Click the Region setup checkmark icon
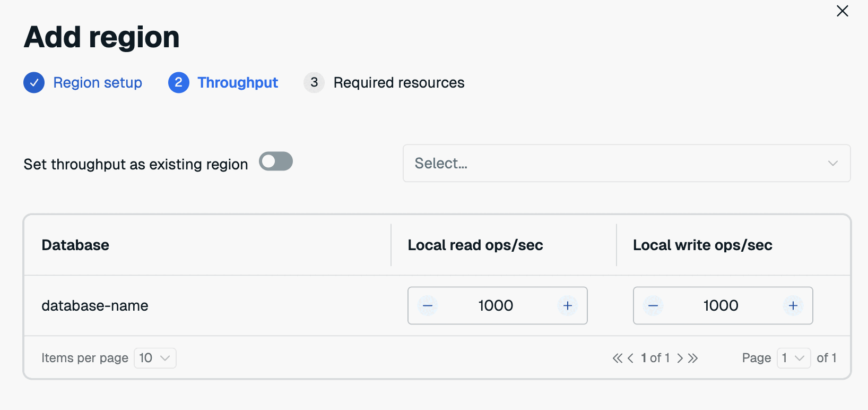This screenshot has width=868, height=410. 34,83
